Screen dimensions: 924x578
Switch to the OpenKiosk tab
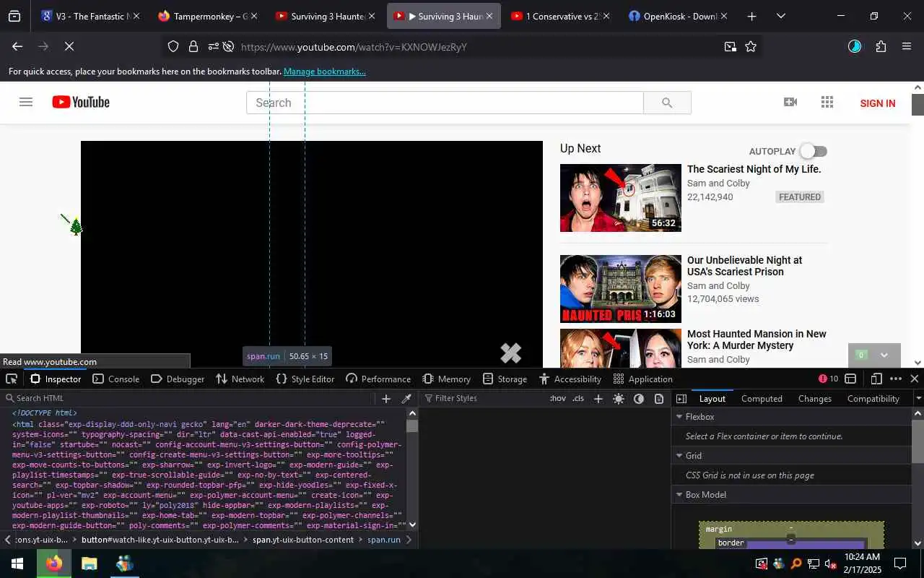[x=679, y=16]
